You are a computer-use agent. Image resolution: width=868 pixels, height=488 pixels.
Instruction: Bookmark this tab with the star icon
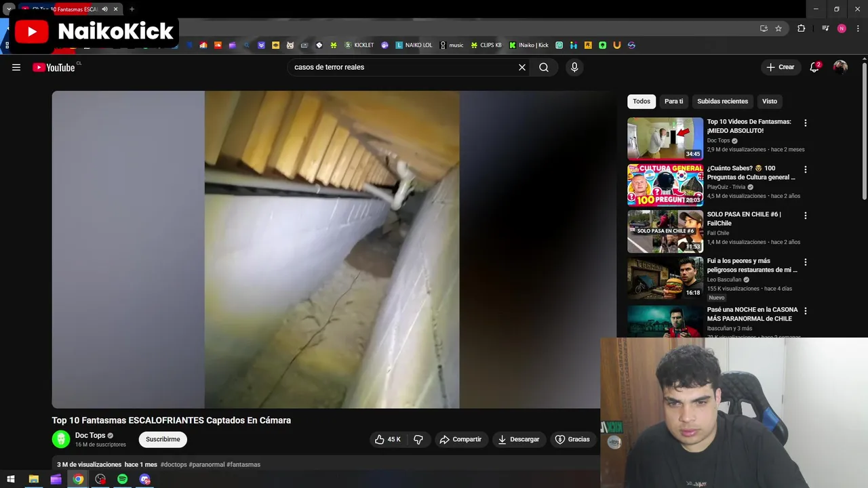click(778, 28)
